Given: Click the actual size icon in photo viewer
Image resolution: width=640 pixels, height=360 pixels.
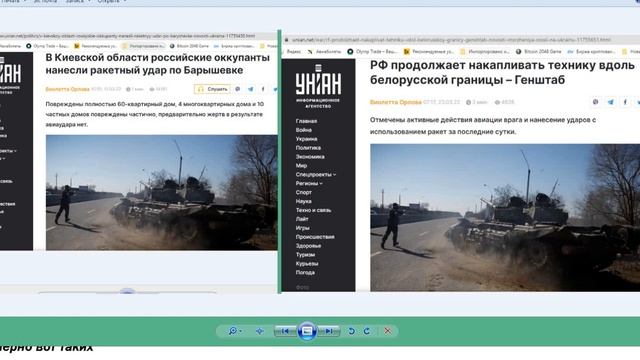Looking at the screenshot, I should click(260, 331).
